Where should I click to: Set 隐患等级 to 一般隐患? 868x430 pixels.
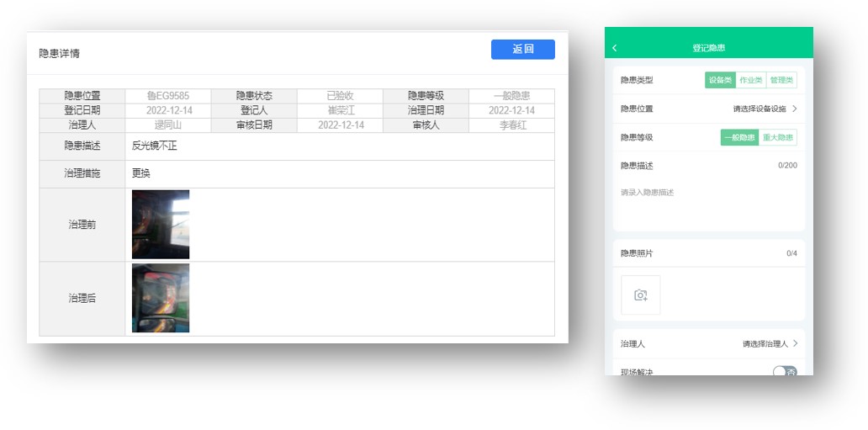coord(739,137)
